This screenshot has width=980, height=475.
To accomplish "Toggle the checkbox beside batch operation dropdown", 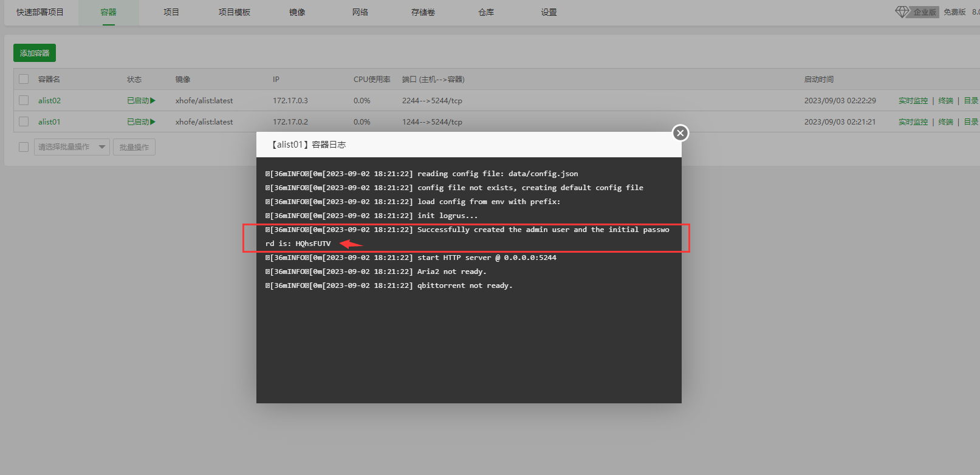I will [x=24, y=147].
